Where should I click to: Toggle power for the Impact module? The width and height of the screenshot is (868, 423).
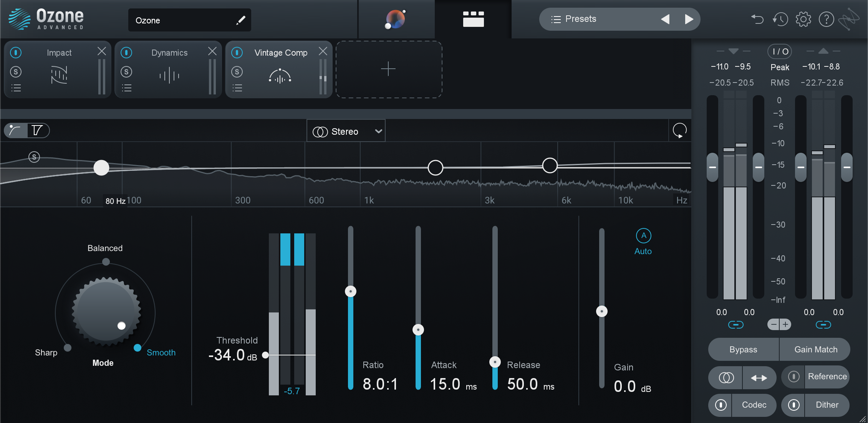tap(16, 52)
